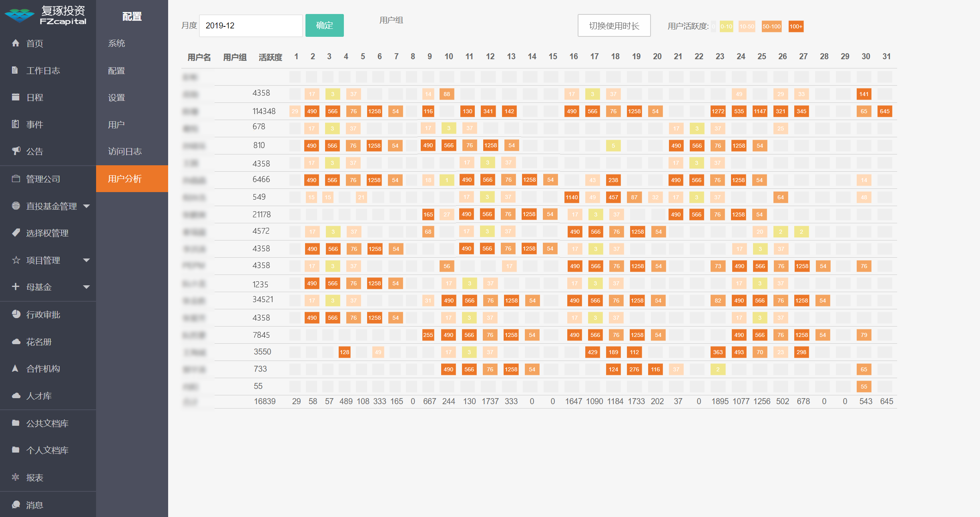Click the letter A icon beside 合作机构
This screenshot has height=517, width=980.
point(15,368)
